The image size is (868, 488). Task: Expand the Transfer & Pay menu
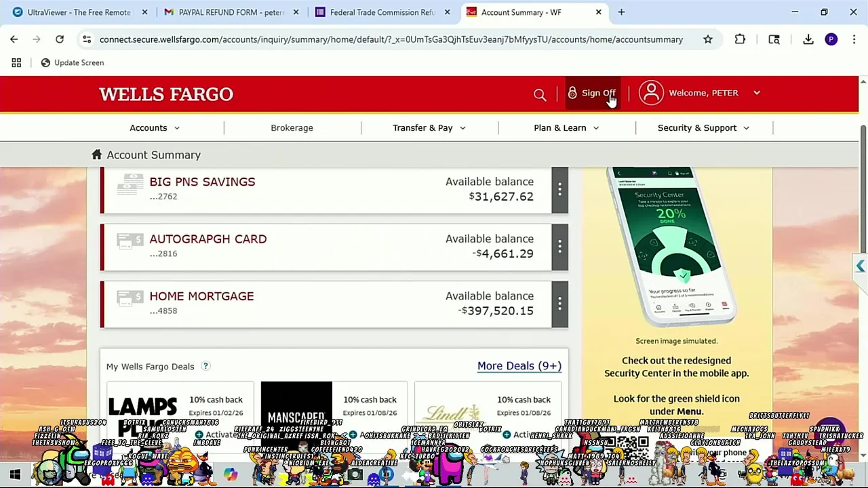429,127
